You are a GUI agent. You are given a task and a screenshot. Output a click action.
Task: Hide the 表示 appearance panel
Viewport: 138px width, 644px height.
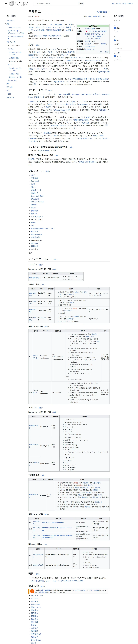121,16
